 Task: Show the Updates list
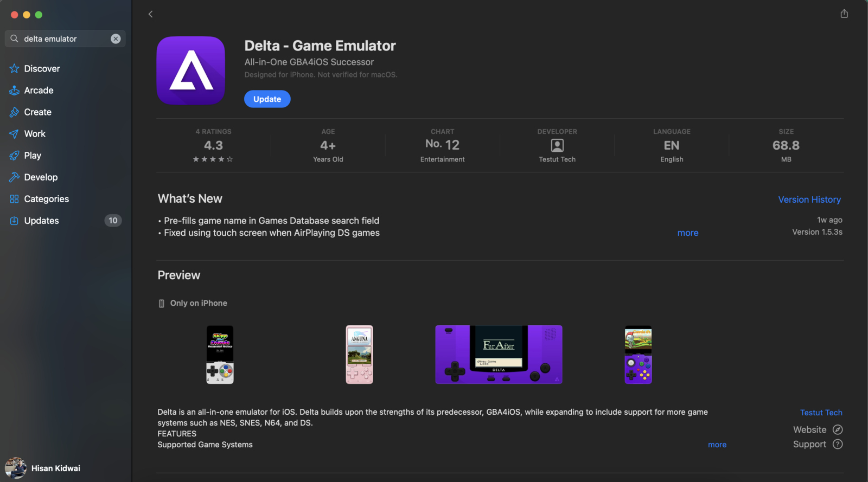point(41,221)
